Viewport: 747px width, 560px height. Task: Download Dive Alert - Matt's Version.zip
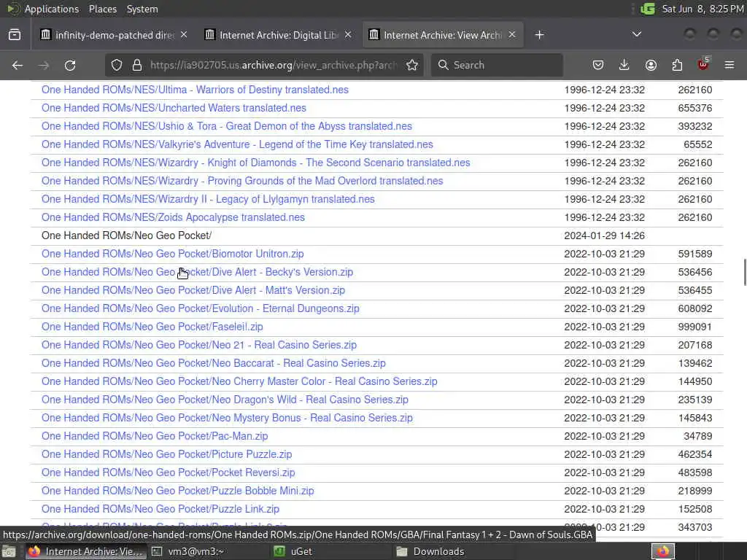193,290
